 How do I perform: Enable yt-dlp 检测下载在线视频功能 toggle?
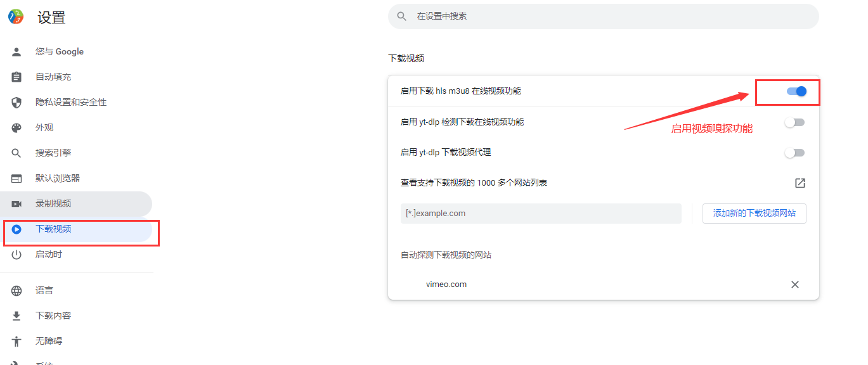pos(794,122)
